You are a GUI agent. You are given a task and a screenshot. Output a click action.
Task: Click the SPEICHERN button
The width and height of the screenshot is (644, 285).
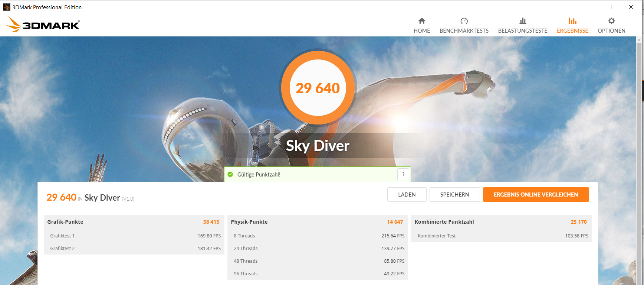click(454, 194)
